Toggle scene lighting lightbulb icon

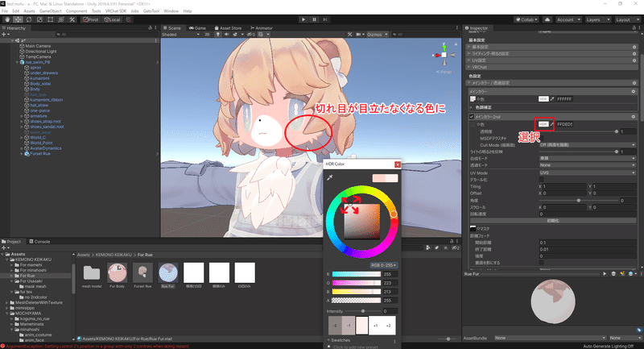(218, 35)
